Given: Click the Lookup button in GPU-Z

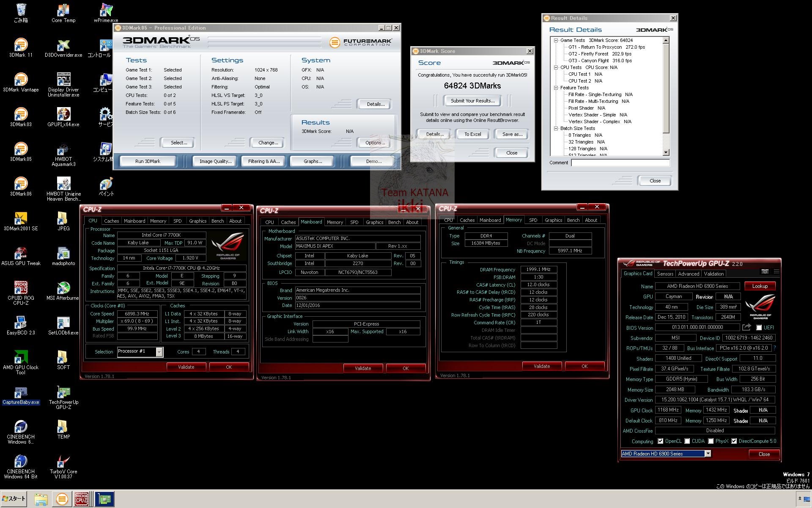Looking at the screenshot, I should click(760, 286).
